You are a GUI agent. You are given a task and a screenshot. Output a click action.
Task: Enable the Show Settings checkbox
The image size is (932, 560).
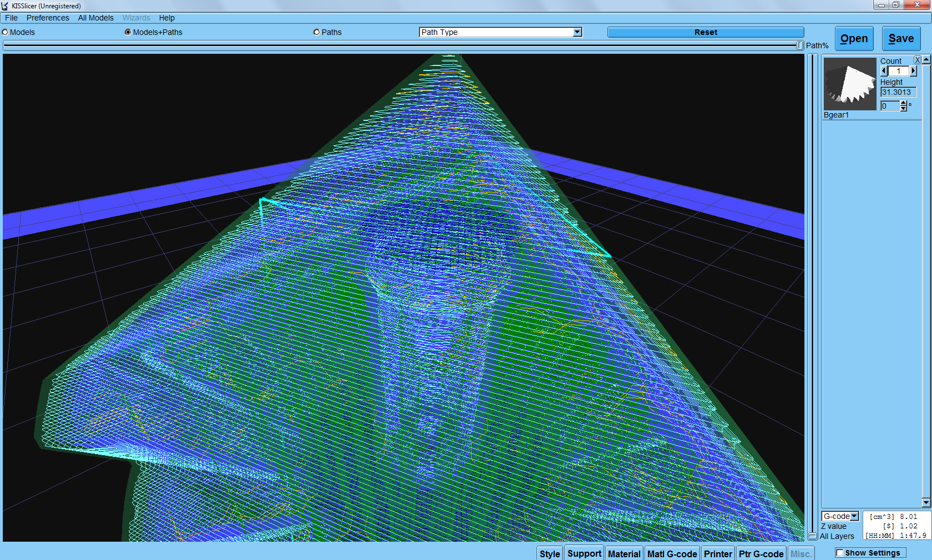point(840,553)
